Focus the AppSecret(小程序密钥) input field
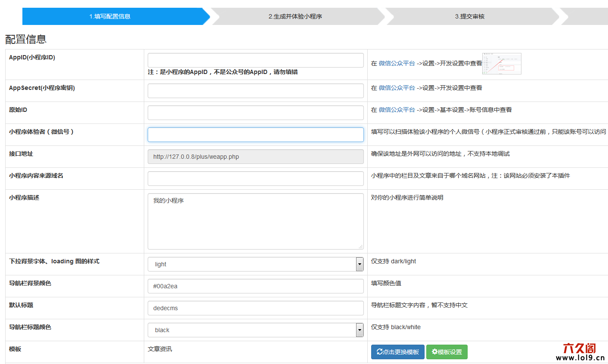608x364 pixels. click(256, 91)
